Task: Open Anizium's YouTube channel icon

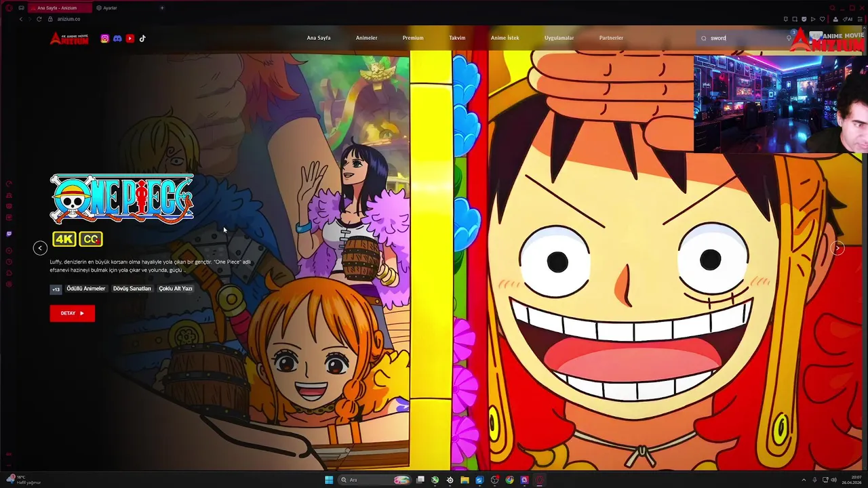Action: point(130,39)
